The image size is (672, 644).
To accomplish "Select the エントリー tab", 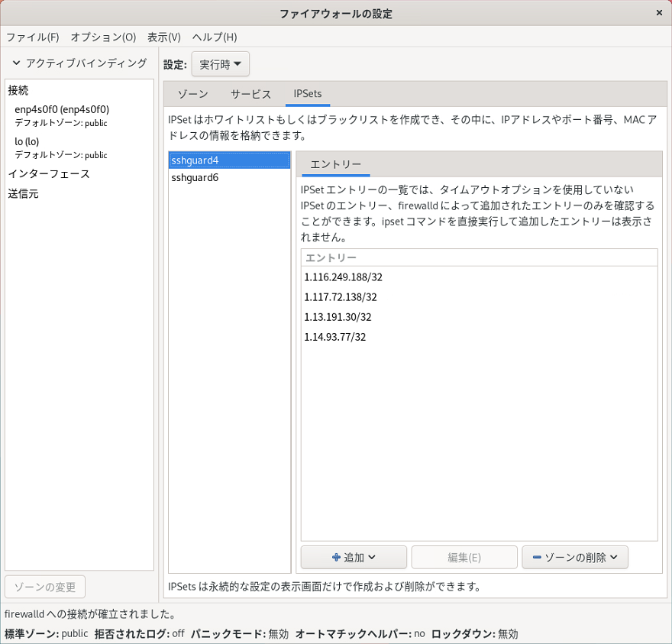I will tap(336, 164).
